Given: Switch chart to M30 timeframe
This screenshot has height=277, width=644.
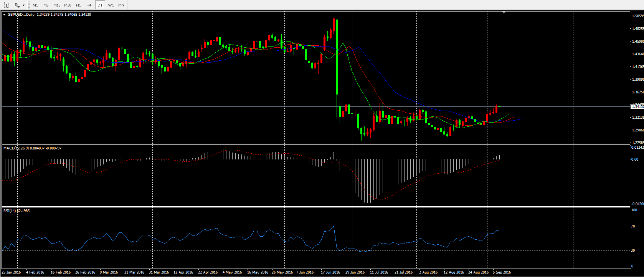Looking at the screenshot, I should click(68, 5).
